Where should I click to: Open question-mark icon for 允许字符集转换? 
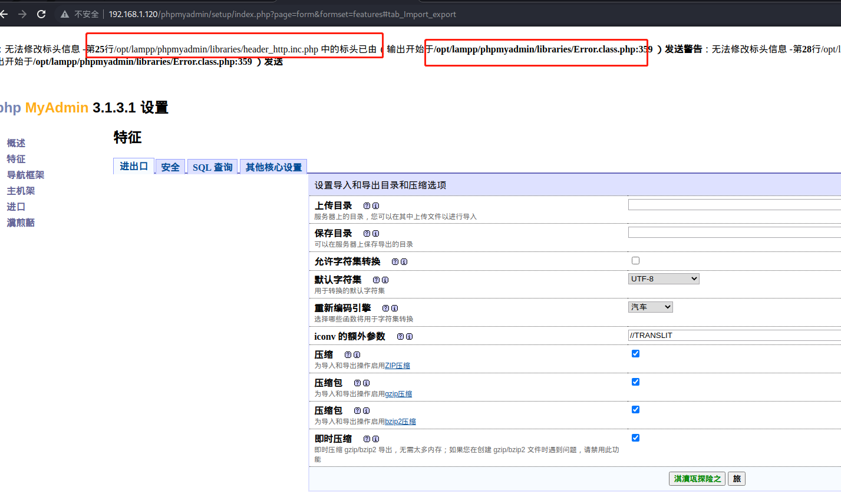(395, 262)
